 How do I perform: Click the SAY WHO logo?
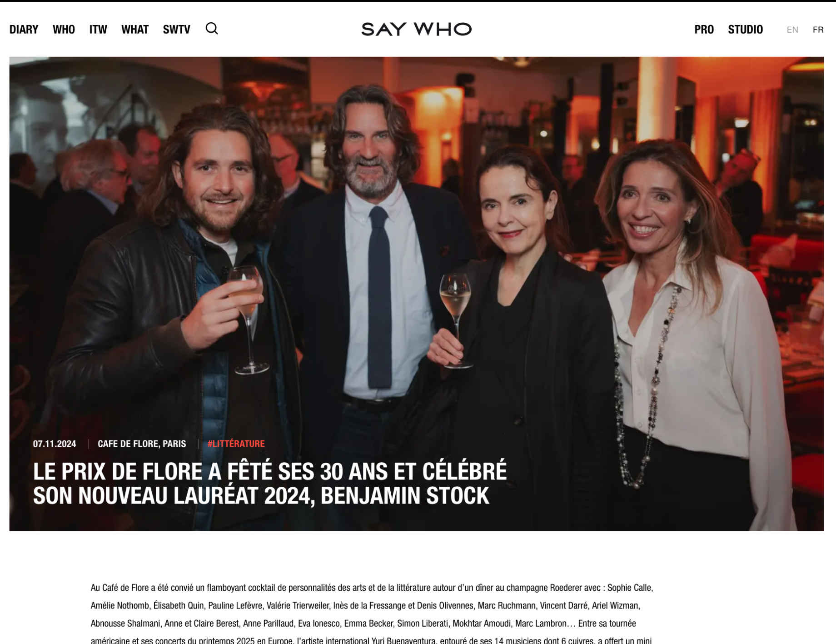pos(417,29)
